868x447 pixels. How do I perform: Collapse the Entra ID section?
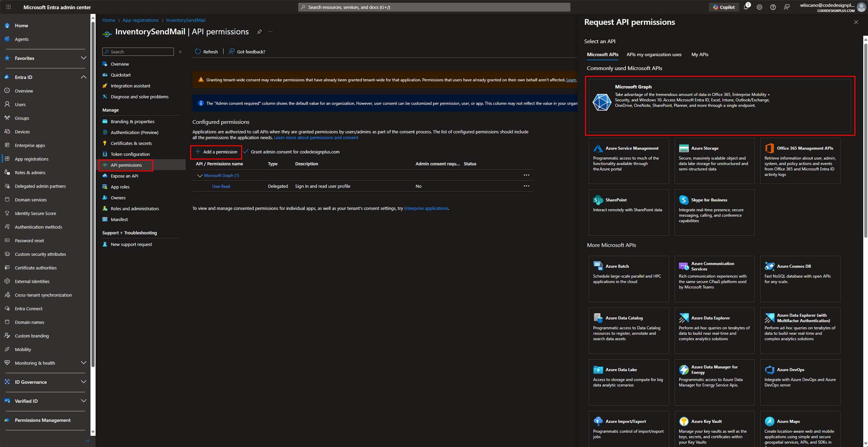[83, 77]
